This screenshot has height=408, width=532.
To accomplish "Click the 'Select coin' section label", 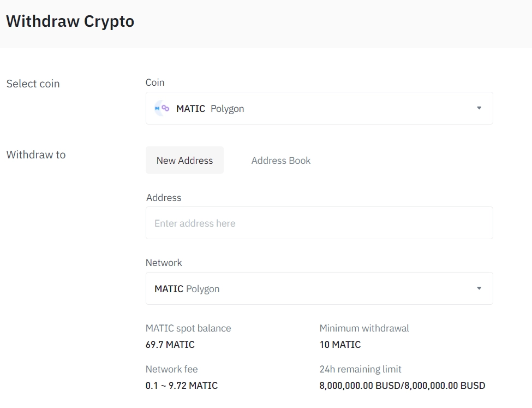I will [x=33, y=84].
